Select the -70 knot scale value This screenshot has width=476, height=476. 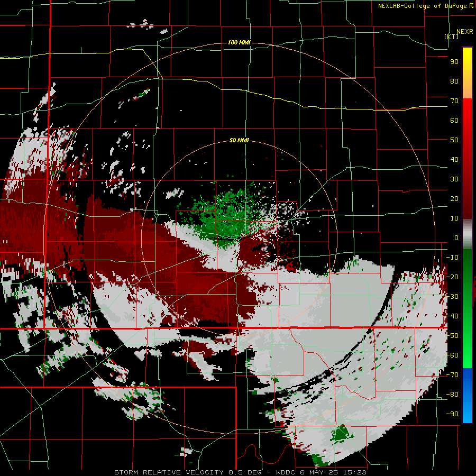[452, 375]
